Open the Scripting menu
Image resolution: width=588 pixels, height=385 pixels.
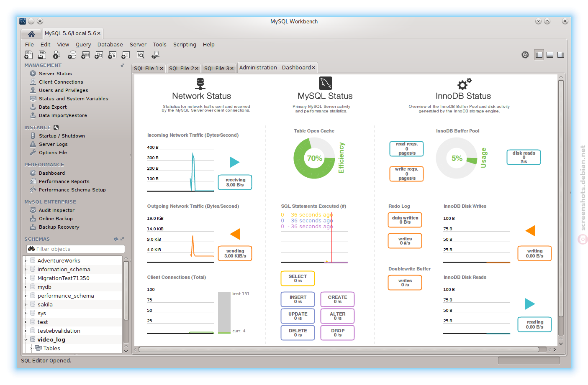(185, 45)
